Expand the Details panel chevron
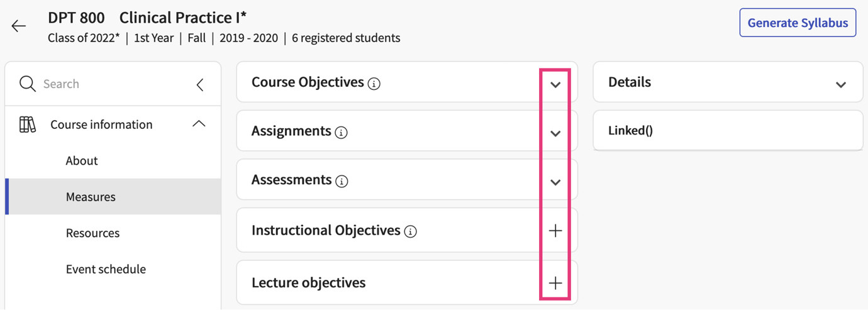 click(841, 84)
